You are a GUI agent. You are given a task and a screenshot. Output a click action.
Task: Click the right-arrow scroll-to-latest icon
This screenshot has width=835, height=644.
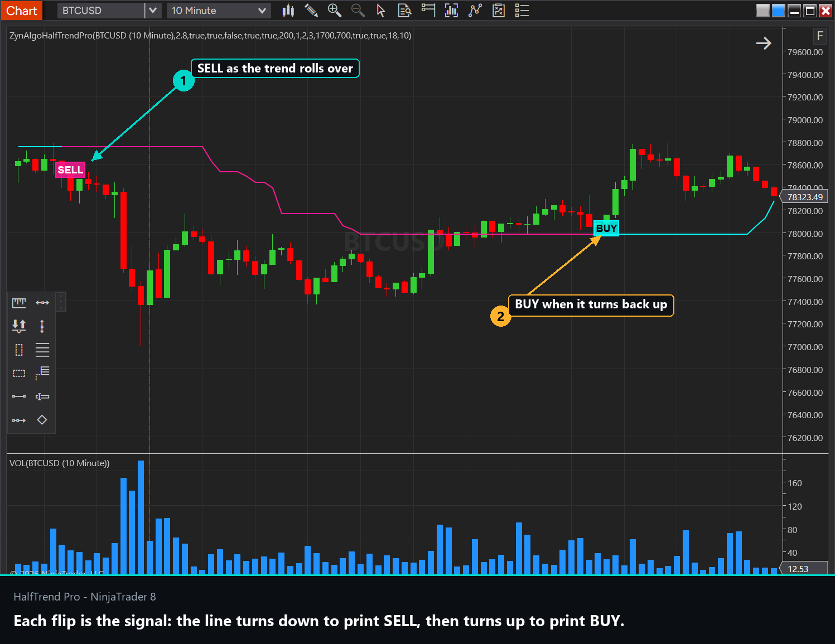764,43
